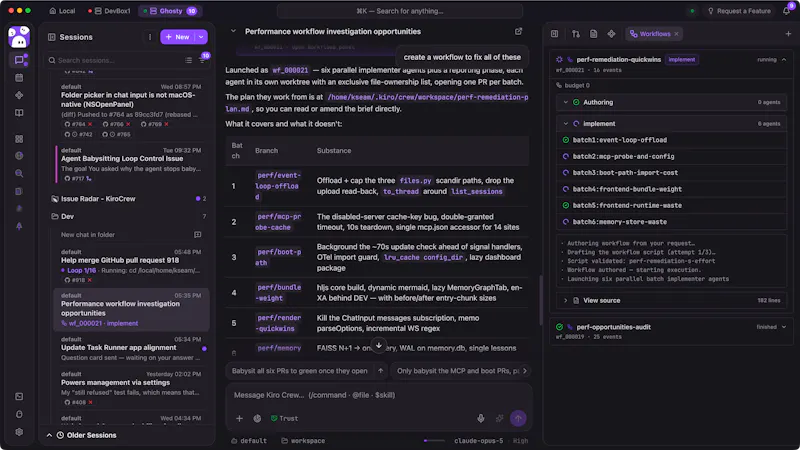Collapse the Authoring phase
Image resolution: width=800 pixels, height=450 pixels.
pos(565,102)
